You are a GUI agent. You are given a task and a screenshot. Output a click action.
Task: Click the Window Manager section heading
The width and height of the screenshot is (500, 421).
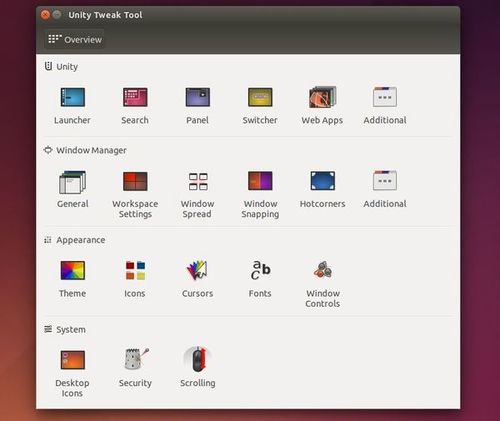coord(91,150)
